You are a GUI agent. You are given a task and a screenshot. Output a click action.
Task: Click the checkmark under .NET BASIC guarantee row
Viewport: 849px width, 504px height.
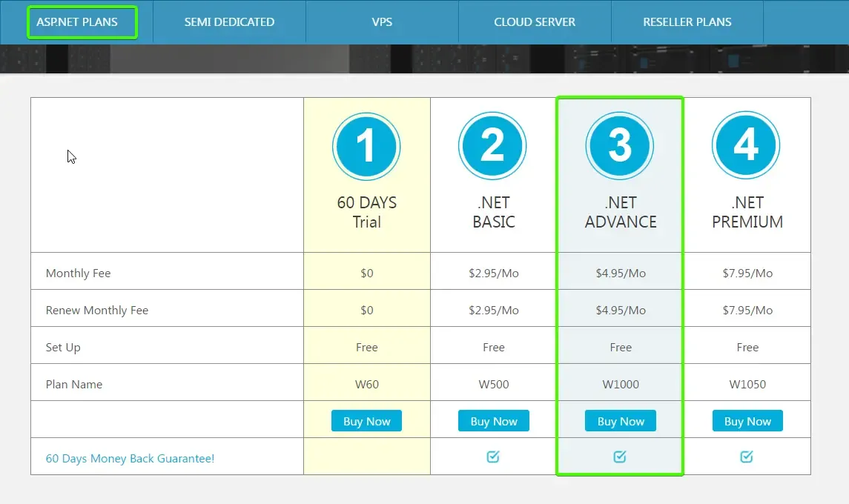click(x=493, y=457)
